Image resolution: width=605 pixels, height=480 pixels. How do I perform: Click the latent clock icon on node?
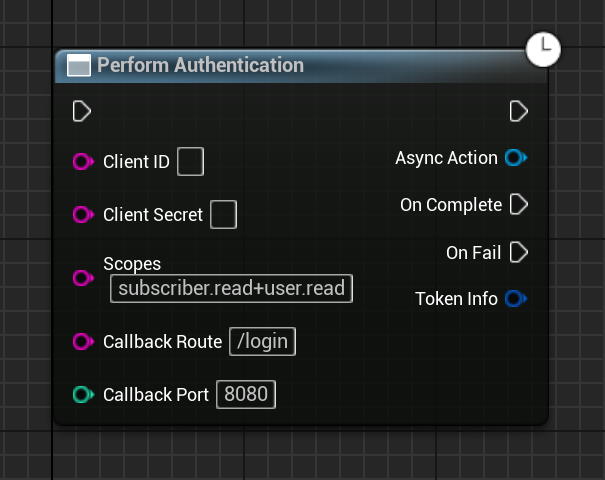[x=543, y=49]
